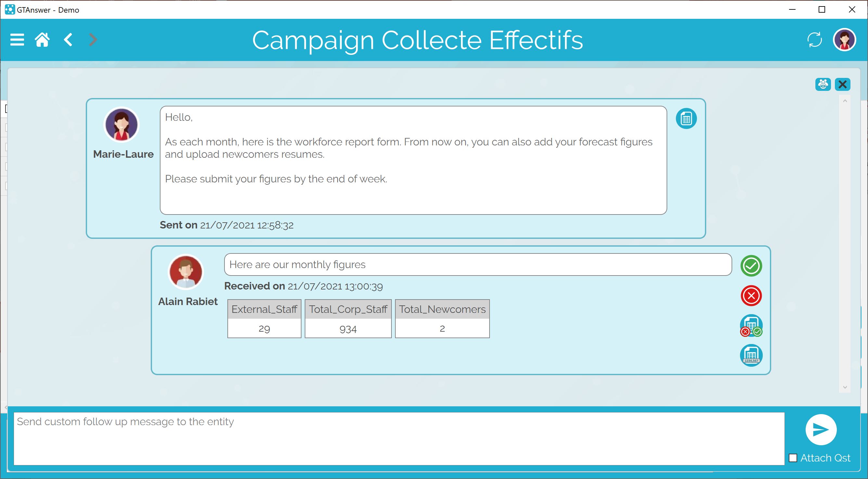Click the group members icon
Viewport: 868px width, 479px height.
coord(823,84)
